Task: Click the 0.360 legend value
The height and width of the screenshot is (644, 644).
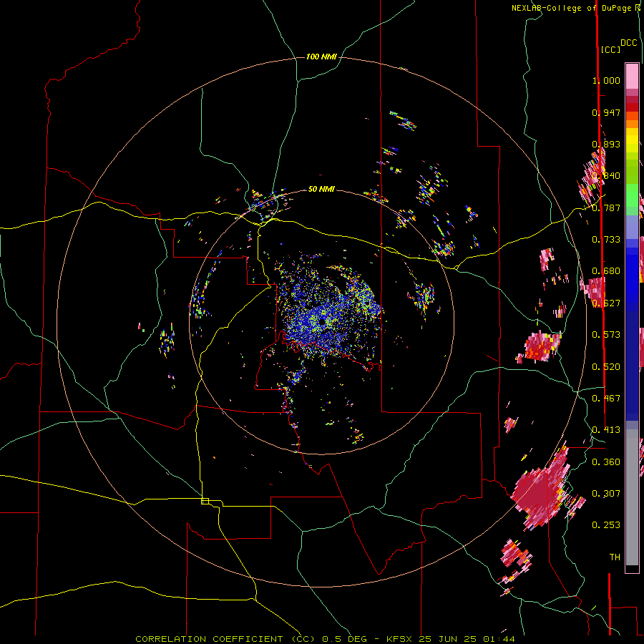Action: pos(606,462)
